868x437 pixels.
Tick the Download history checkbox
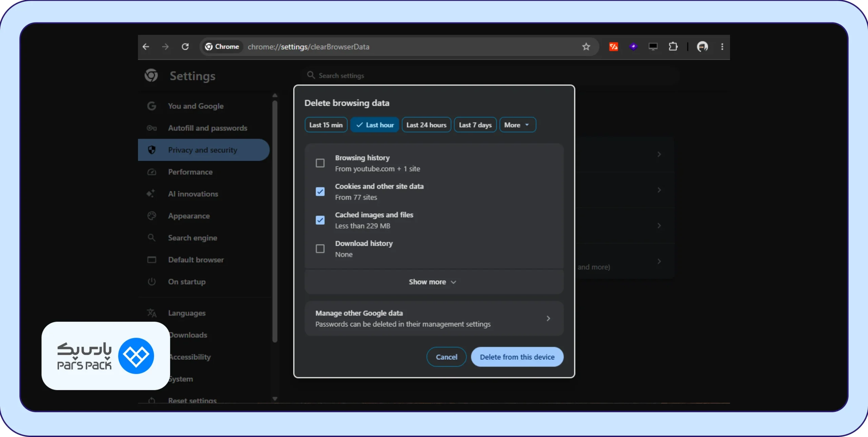pyautogui.click(x=320, y=249)
